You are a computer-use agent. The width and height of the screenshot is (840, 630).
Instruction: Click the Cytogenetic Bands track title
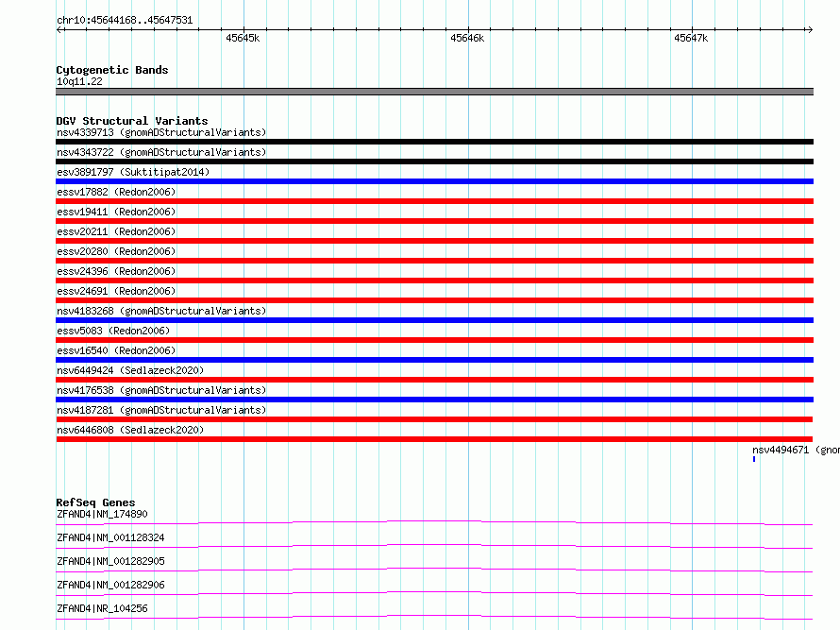[112, 70]
